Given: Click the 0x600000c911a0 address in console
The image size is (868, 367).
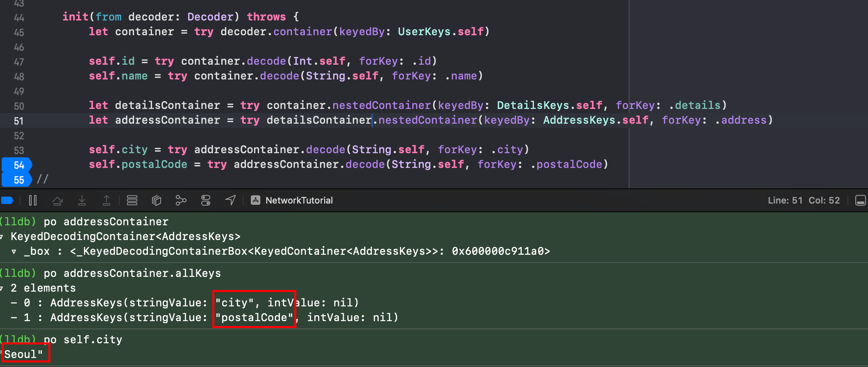Looking at the screenshot, I should coord(498,251).
